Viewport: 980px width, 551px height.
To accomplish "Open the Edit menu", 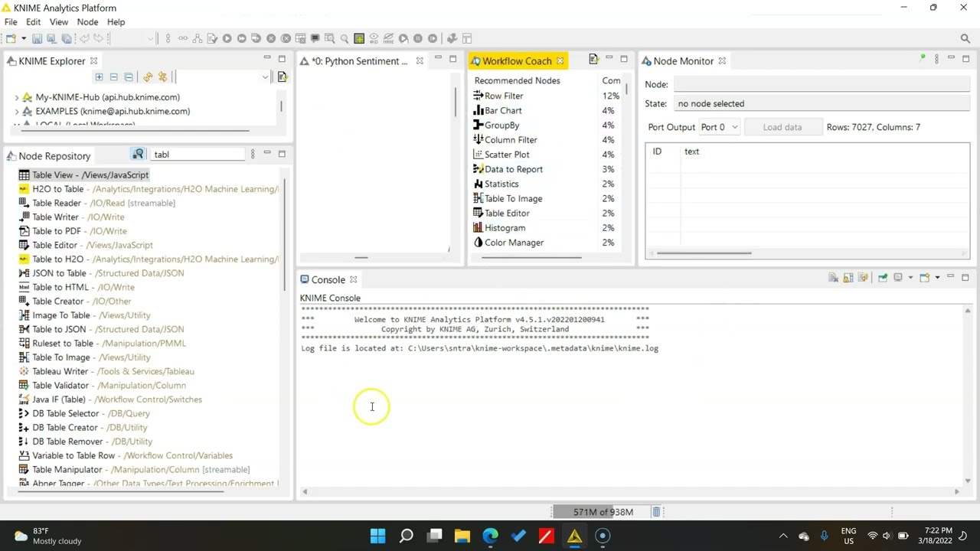I will (33, 22).
